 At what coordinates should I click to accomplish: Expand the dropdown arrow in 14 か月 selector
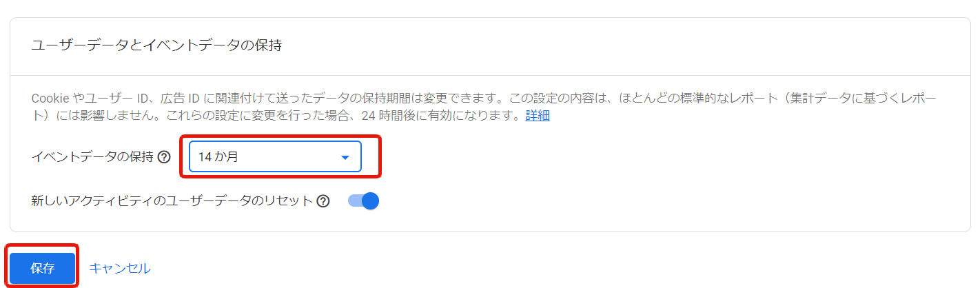tap(346, 157)
